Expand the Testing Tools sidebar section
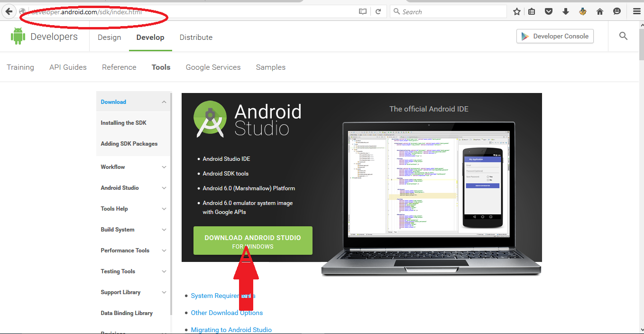 [164, 271]
